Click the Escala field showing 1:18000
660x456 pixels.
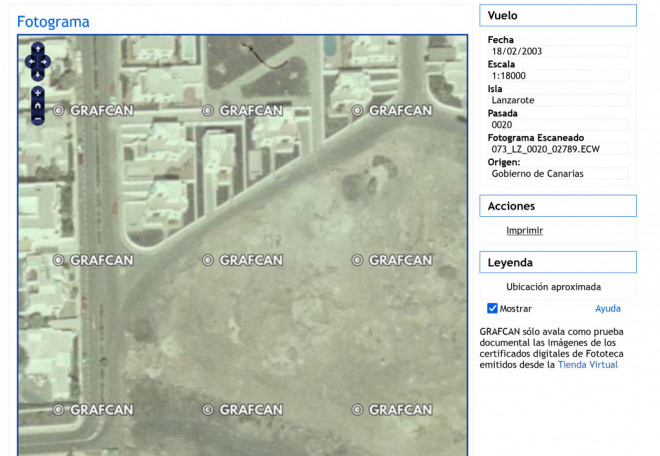point(558,75)
